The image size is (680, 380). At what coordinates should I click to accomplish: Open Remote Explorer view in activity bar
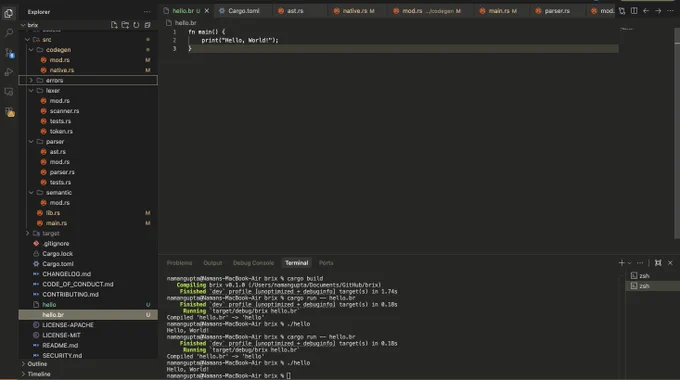(9, 92)
